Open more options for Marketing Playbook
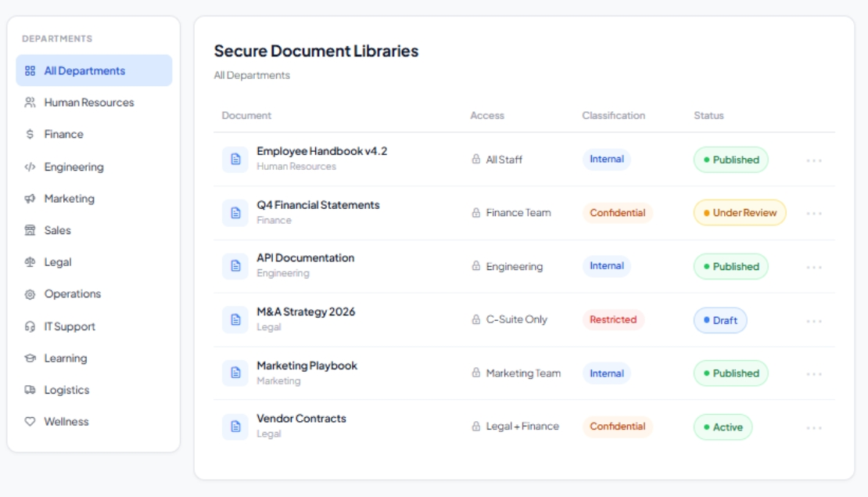The image size is (868, 497). point(814,374)
